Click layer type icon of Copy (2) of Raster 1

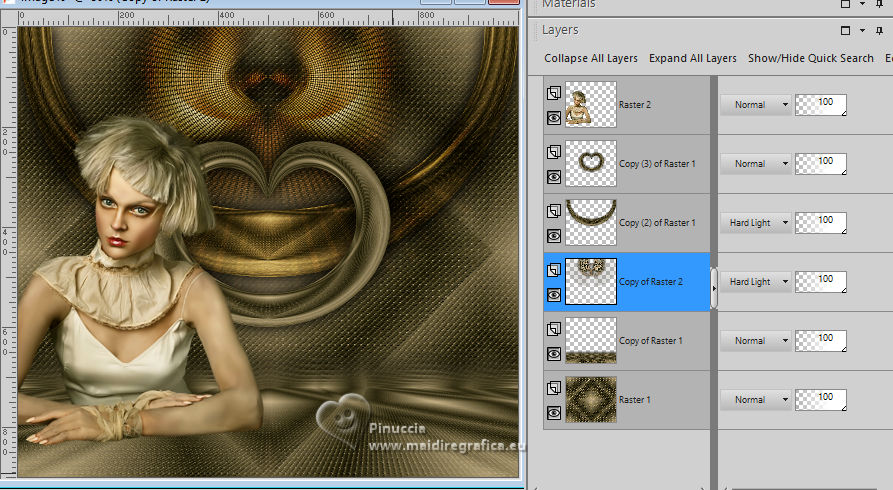(554, 211)
